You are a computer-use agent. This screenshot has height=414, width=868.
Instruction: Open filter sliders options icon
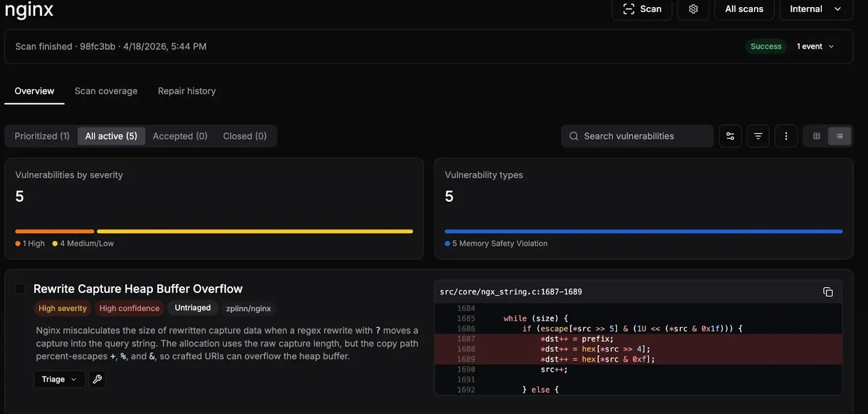click(730, 136)
